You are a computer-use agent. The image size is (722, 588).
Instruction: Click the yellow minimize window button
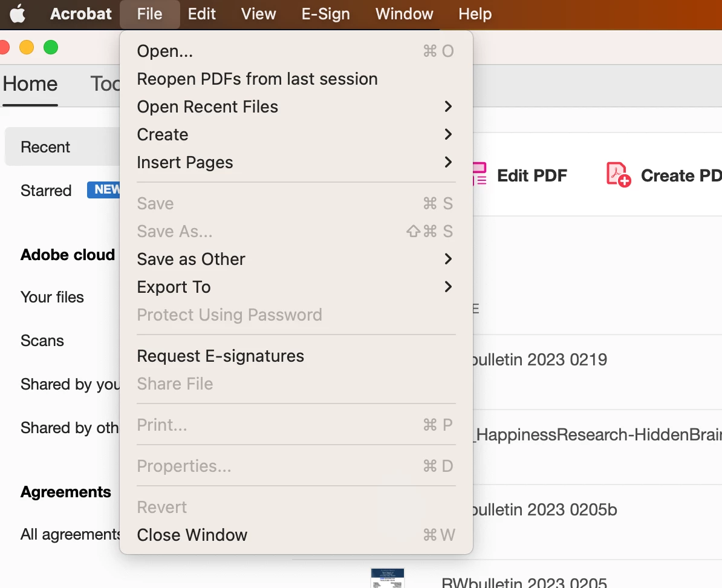pyautogui.click(x=27, y=47)
